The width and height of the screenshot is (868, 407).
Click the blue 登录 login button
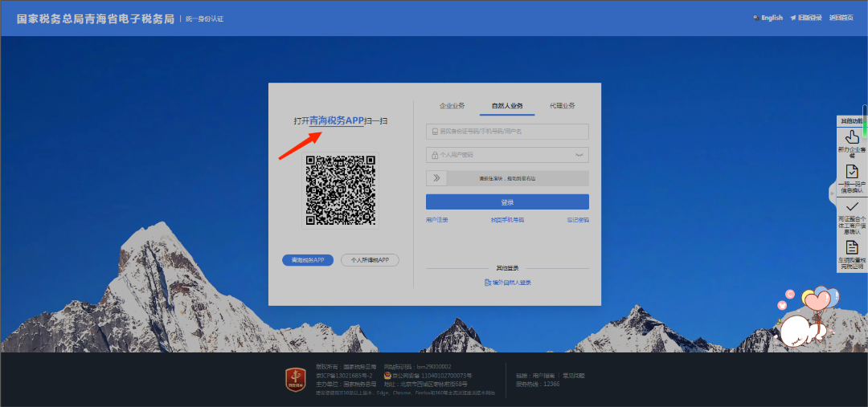tap(507, 201)
